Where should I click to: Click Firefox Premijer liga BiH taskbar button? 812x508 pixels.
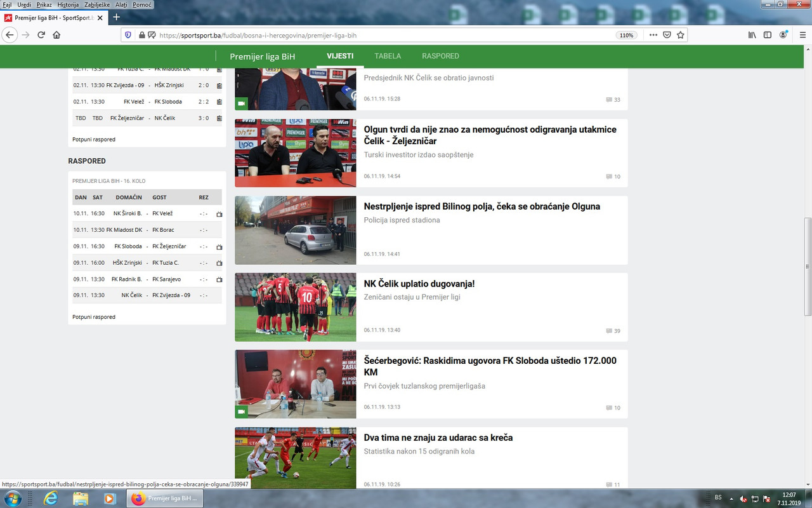coord(165,498)
